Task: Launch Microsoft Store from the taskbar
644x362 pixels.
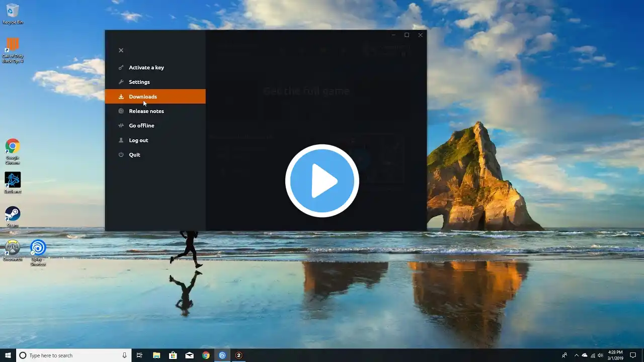Action: click(173, 355)
